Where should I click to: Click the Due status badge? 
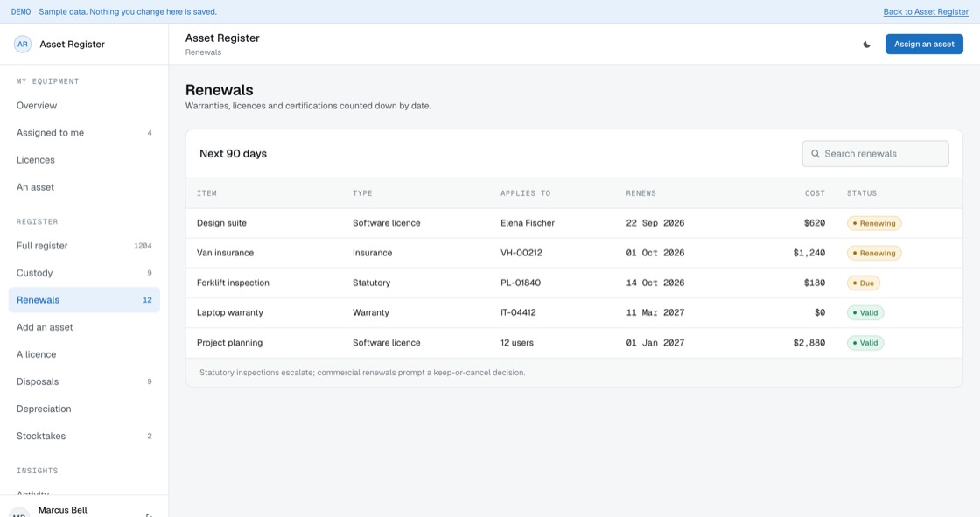863,283
